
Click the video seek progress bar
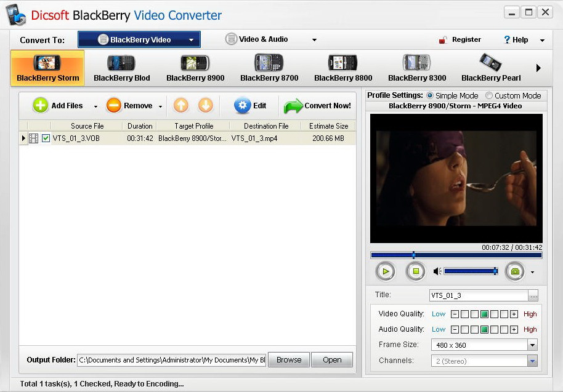click(456, 255)
